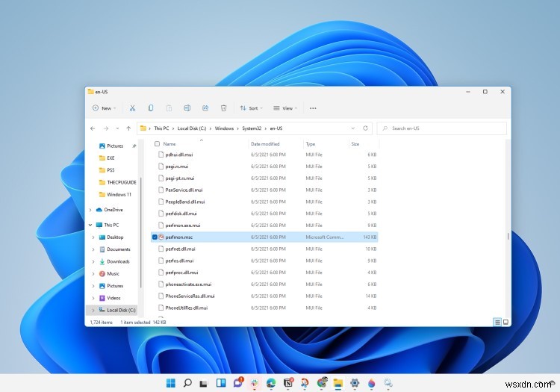The image size is (560, 392).
Task: Open Settings gear on taskbar
Action: (x=355, y=383)
